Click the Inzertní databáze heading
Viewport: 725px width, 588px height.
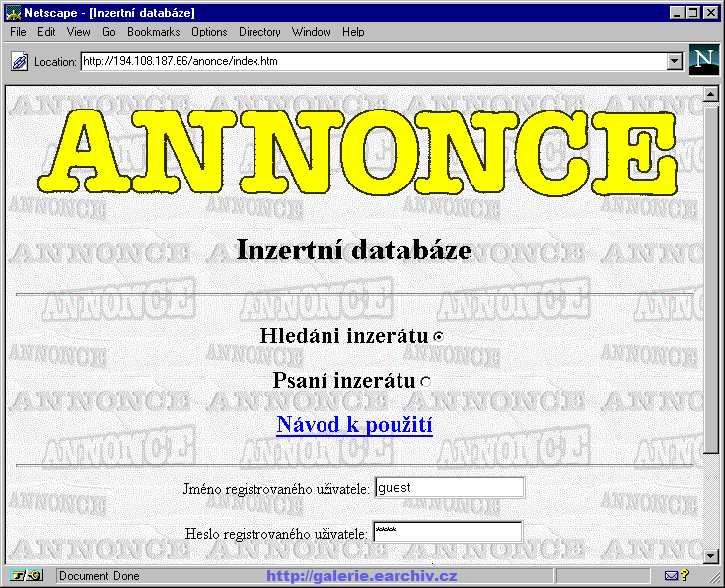coord(354,250)
